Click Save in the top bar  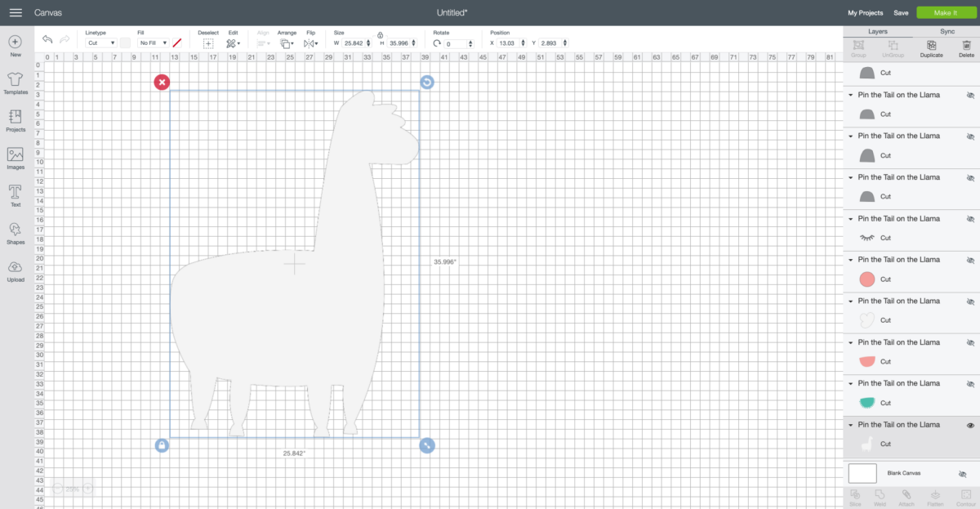pyautogui.click(x=901, y=12)
